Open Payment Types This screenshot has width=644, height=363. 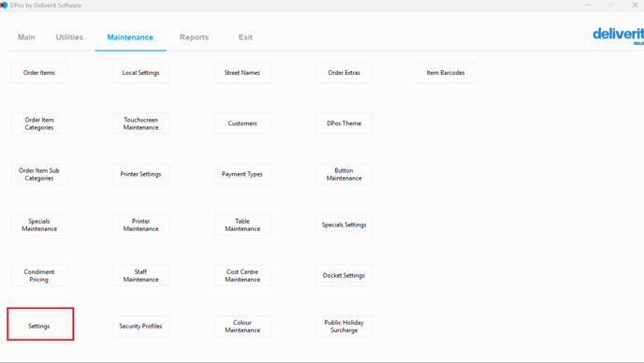(x=242, y=174)
